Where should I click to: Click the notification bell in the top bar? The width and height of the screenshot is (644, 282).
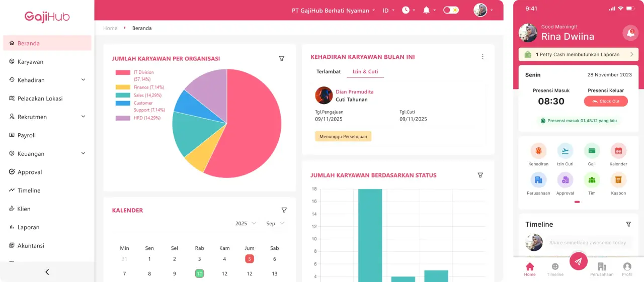coord(427,10)
